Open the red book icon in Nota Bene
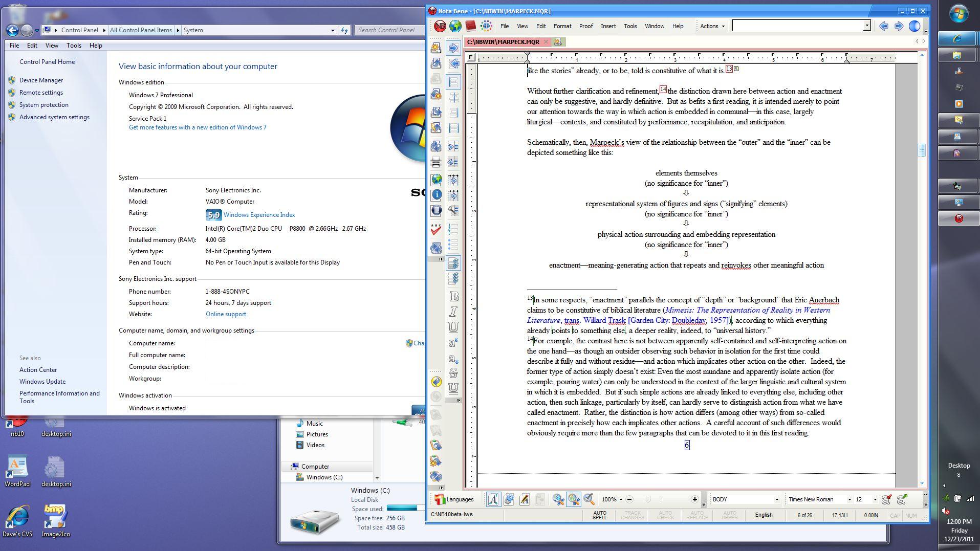Viewport: 980px width, 551px height. (470, 26)
